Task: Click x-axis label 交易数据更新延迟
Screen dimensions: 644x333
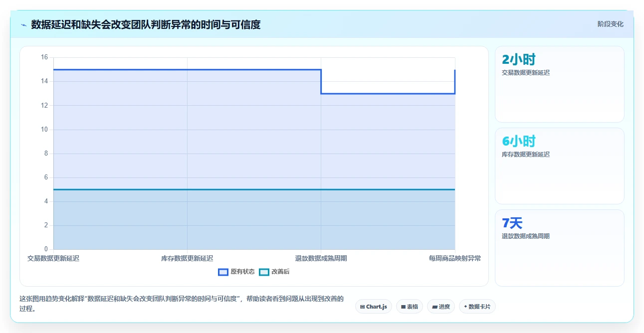Action: pos(53,258)
